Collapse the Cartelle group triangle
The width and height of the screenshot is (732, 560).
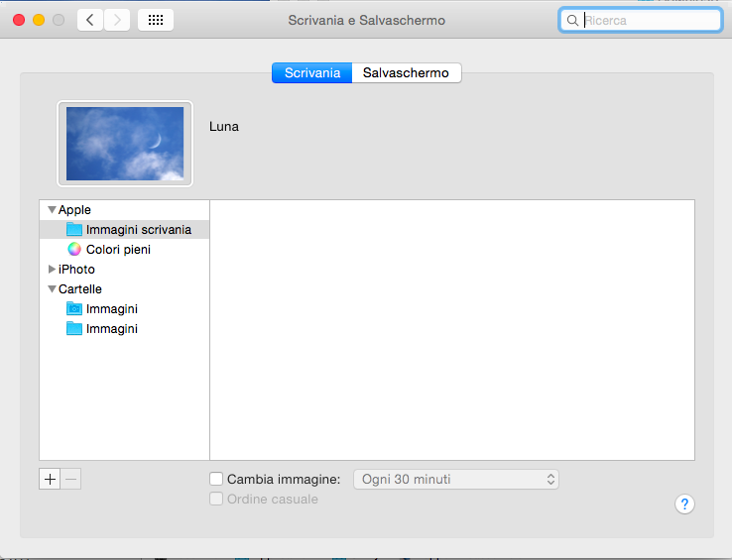(52, 288)
